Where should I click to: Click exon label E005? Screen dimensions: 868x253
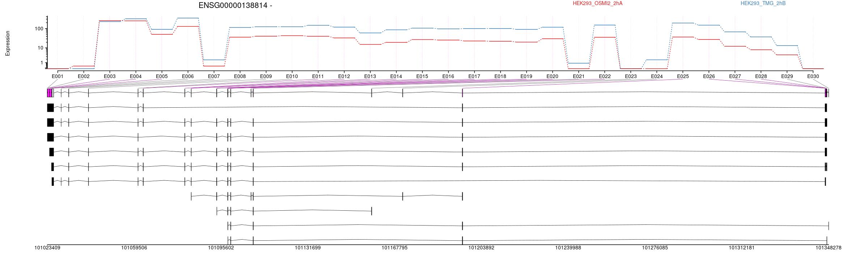coord(162,76)
